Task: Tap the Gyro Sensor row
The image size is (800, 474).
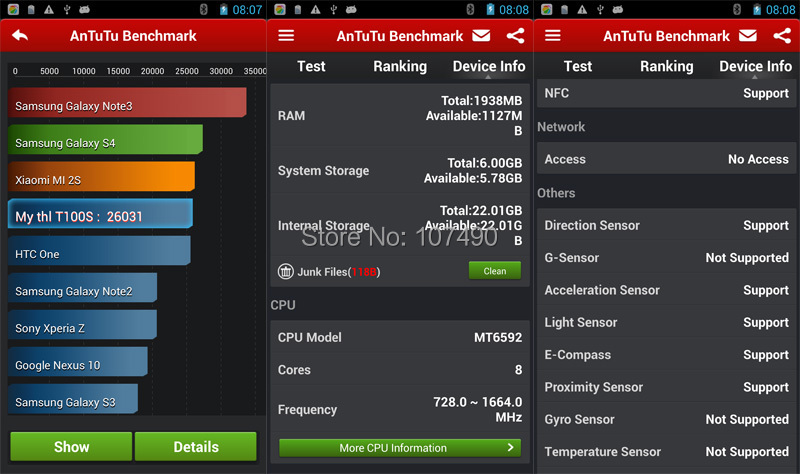Action: tap(666, 419)
